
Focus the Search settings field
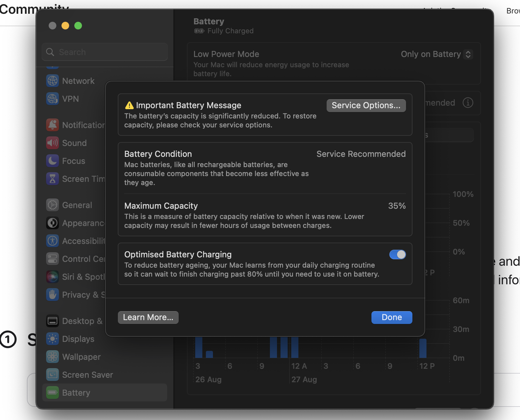[105, 52]
